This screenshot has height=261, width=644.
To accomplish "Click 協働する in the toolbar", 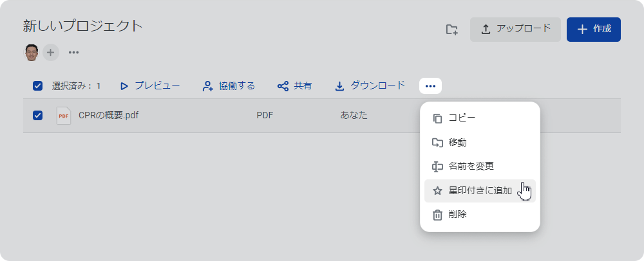I will 229,86.
